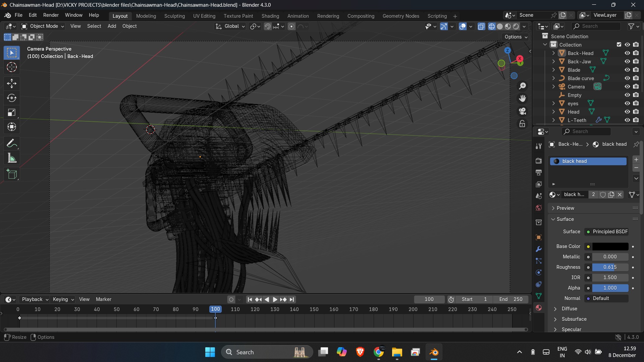644x362 pixels.
Task: Click the Principled BSDF surface button
Action: coord(607,232)
